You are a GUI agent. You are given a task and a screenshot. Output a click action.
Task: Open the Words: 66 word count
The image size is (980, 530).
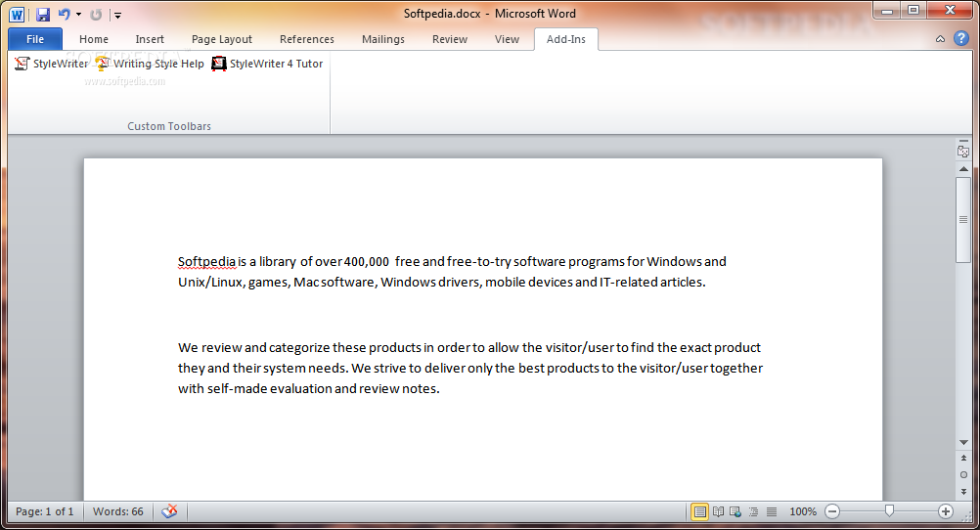117,511
